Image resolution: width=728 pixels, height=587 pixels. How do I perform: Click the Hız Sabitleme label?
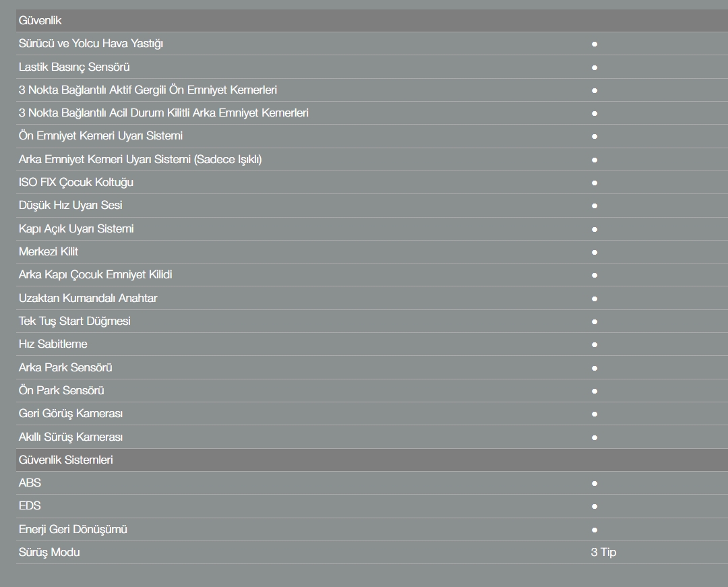[x=53, y=344]
